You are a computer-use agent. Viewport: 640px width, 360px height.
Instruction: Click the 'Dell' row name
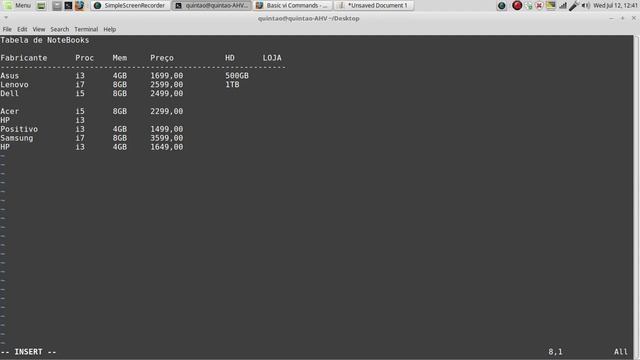coord(10,93)
